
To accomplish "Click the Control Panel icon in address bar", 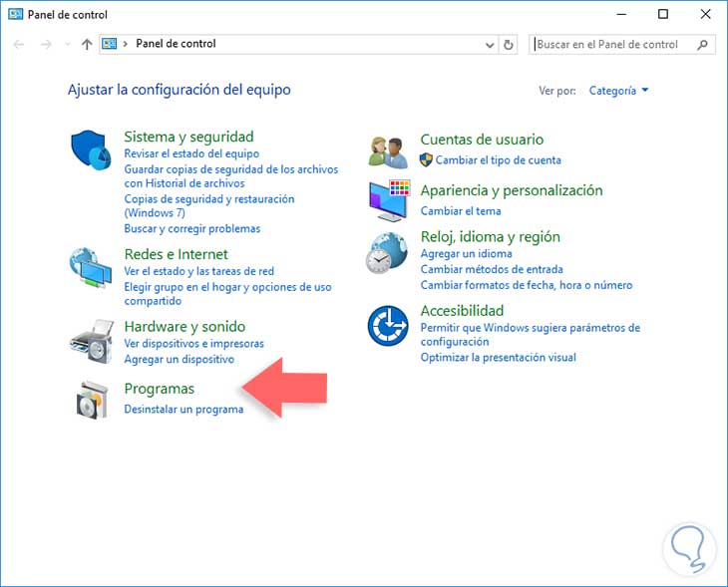I will coord(109,44).
